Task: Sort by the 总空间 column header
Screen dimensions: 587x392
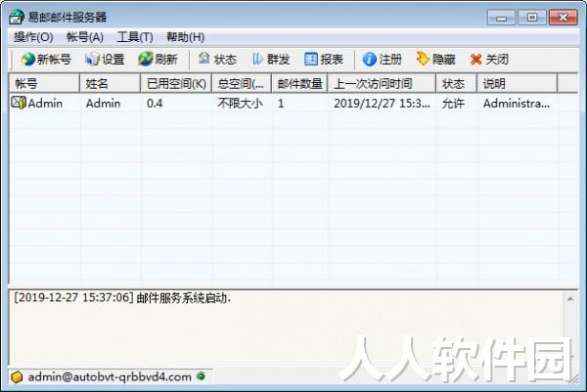Action: 242,83
